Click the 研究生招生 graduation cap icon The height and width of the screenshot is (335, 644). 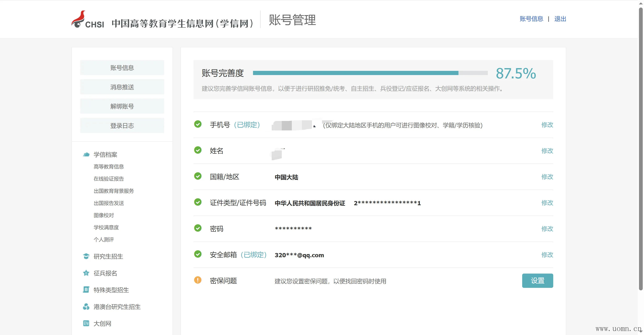click(86, 256)
